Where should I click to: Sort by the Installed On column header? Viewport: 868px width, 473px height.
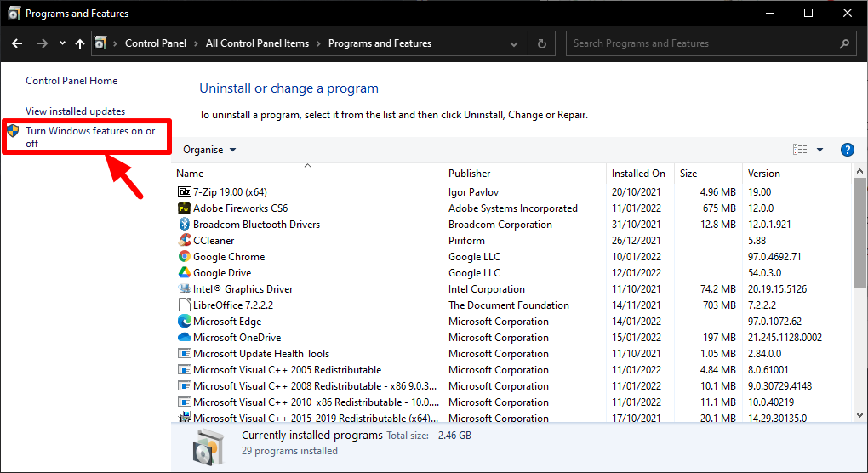pyautogui.click(x=640, y=174)
